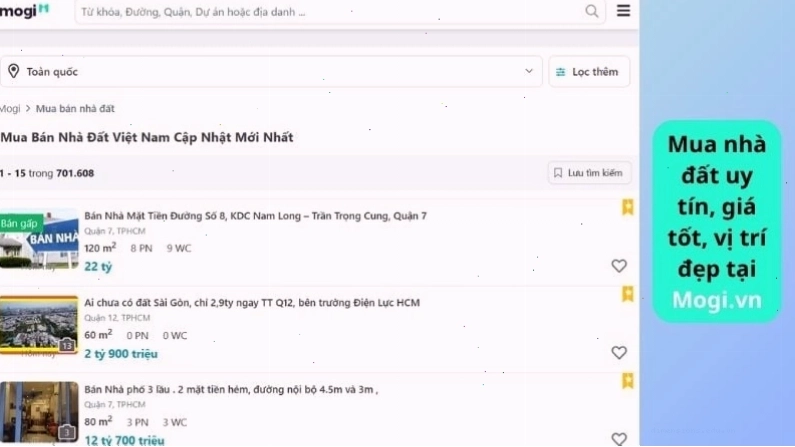Toggle heart on the 2 tỷ 900 triệu listing
This screenshot has height=447, width=795.
(x=619, y=352)
